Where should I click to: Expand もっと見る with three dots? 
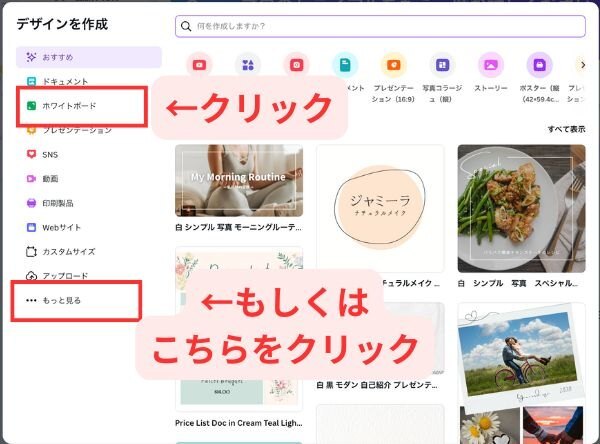point(54,300)
